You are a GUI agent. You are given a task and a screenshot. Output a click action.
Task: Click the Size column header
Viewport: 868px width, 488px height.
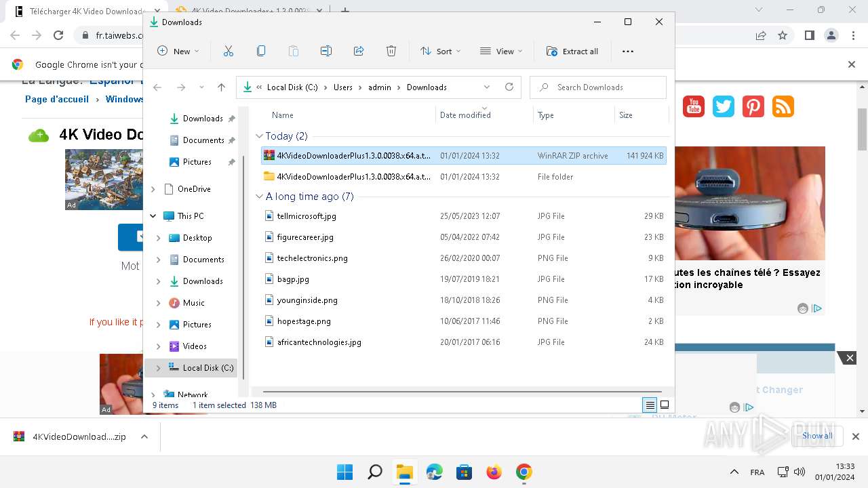626,115
